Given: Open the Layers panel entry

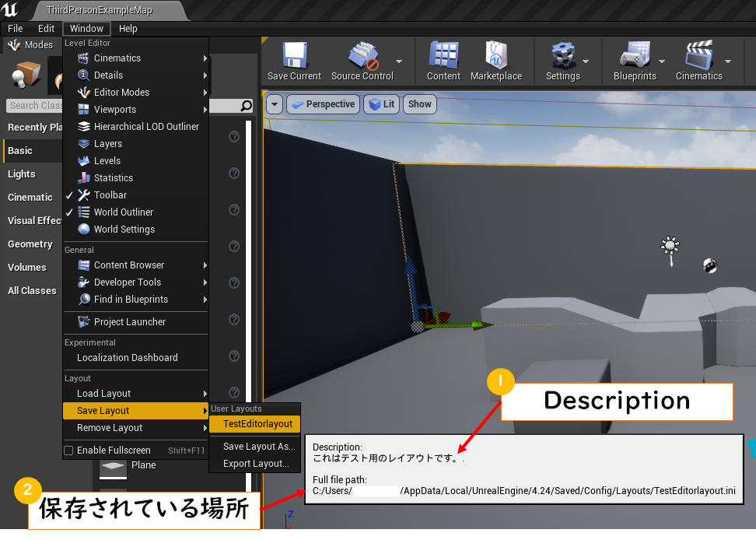Looking at the screenshot, I should coord(136,144).
